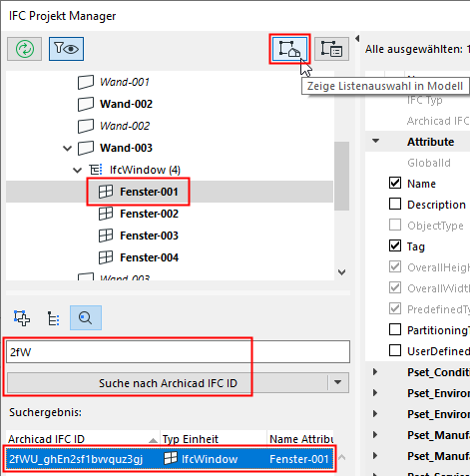Check the UserDefined checkbox
470x476 pixels.
(395, 350)
